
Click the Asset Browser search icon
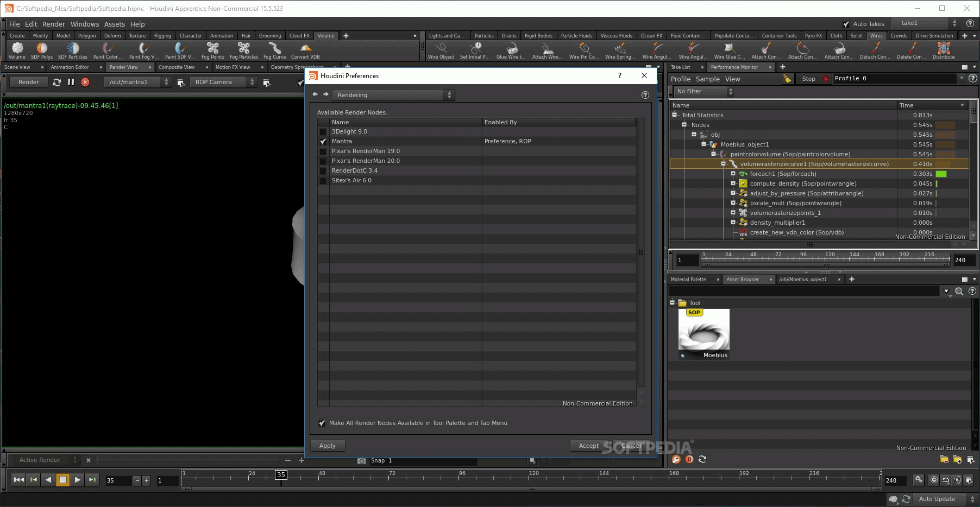959,291
